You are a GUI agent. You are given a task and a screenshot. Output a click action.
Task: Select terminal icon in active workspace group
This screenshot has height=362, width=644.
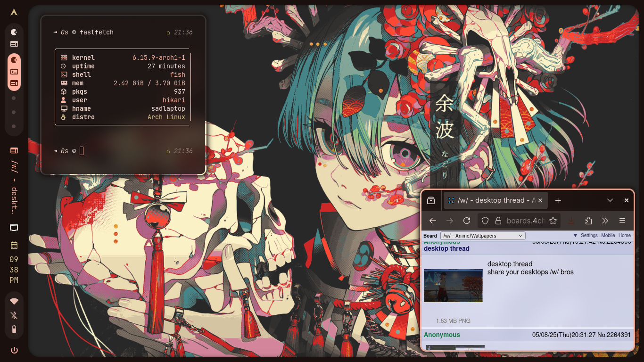pyautogui.click(x=14, y=72)
